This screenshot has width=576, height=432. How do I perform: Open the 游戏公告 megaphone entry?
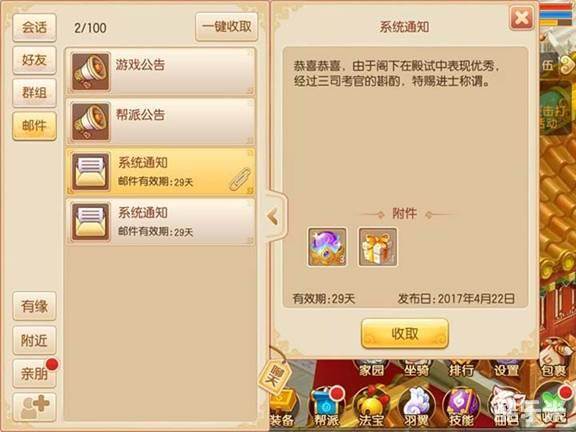(x=161, y=71)
